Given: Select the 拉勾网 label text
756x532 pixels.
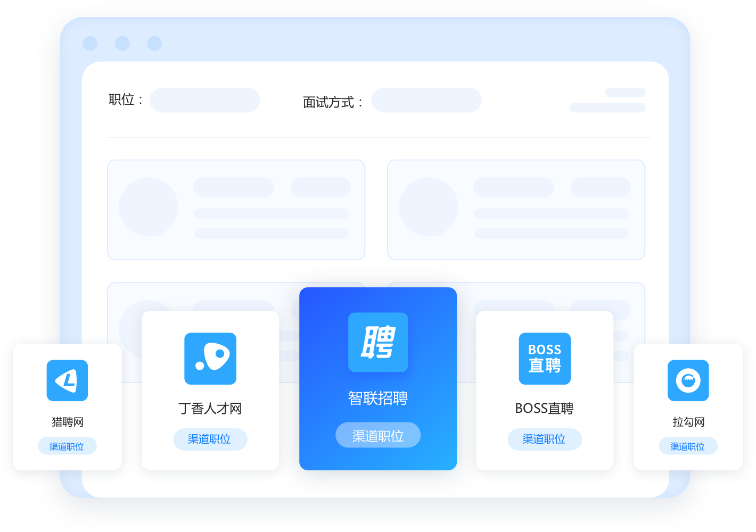Looking at the screenshot, I should click(688, 422).
